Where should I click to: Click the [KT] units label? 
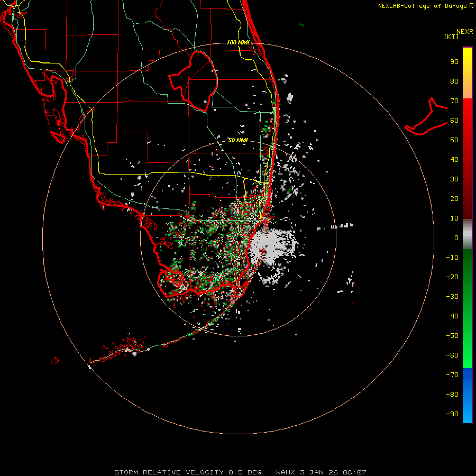pyautogui.click(x=452, y=36)
